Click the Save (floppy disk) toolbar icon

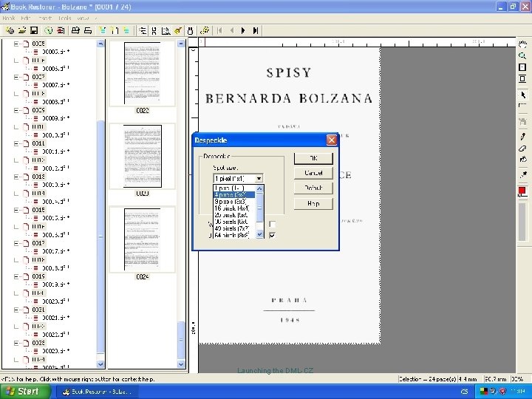click(34, 30)
